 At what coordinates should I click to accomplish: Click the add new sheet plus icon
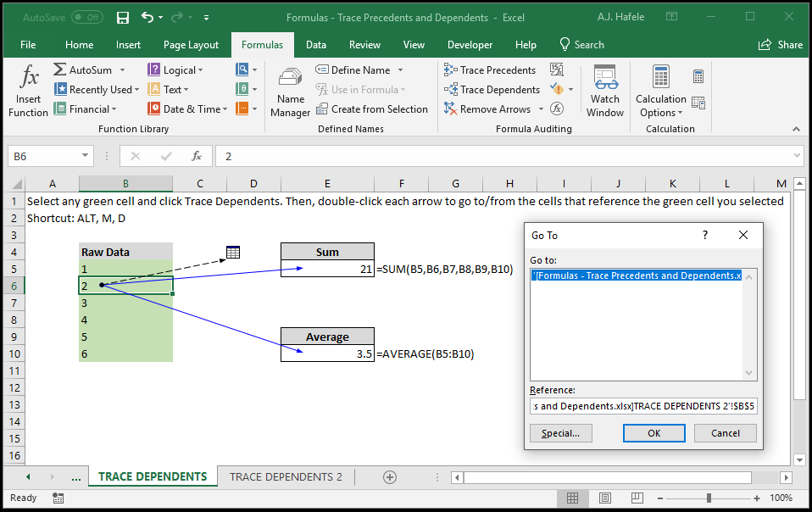point(390,476)
